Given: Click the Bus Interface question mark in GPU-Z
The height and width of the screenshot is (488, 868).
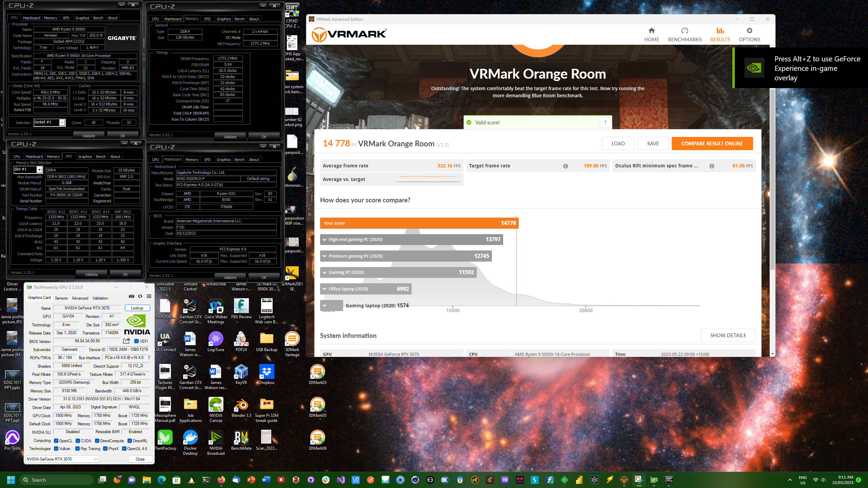Looking at the screenshot, I should pyautogui.click(x=149, y=358).
